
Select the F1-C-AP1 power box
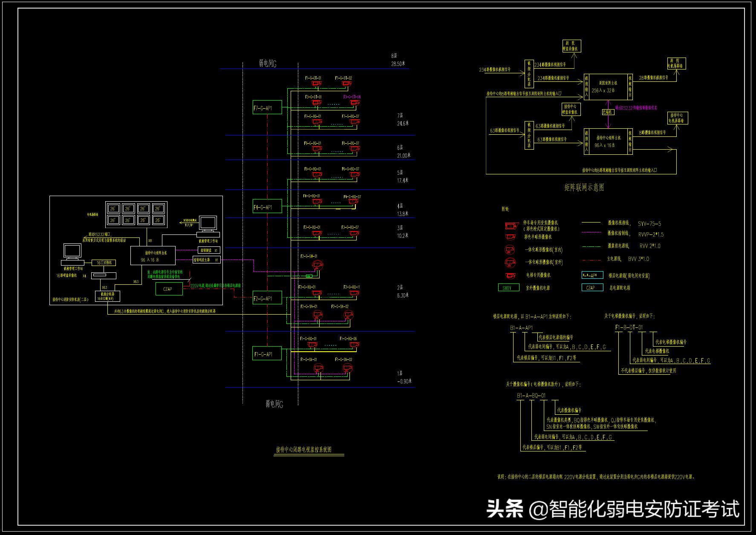click(267, 354)
